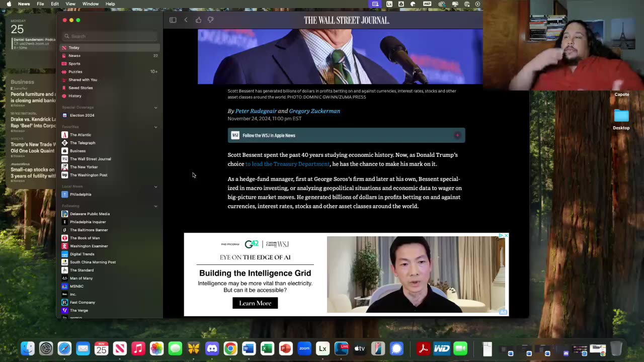Screen dimensions: 644x362
Task: Click the sidebar Search field
Action: pos(110,36)
